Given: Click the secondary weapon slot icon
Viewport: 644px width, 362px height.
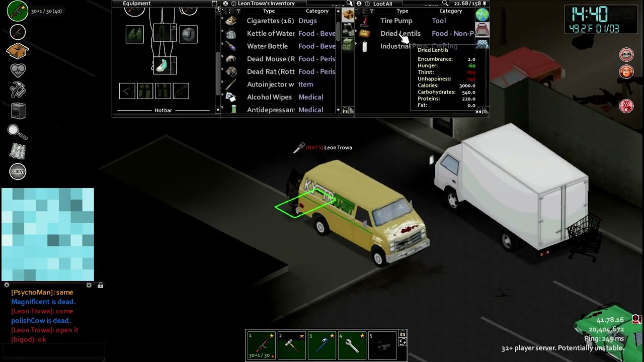Looking at the screenshot, I should point(18,32).
